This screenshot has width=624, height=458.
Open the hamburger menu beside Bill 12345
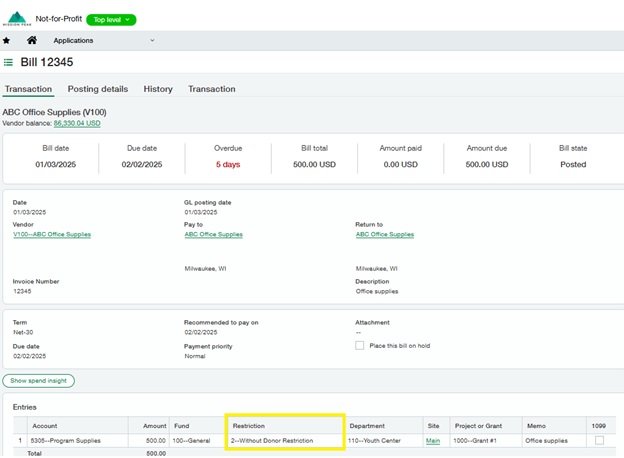(9, 63)
